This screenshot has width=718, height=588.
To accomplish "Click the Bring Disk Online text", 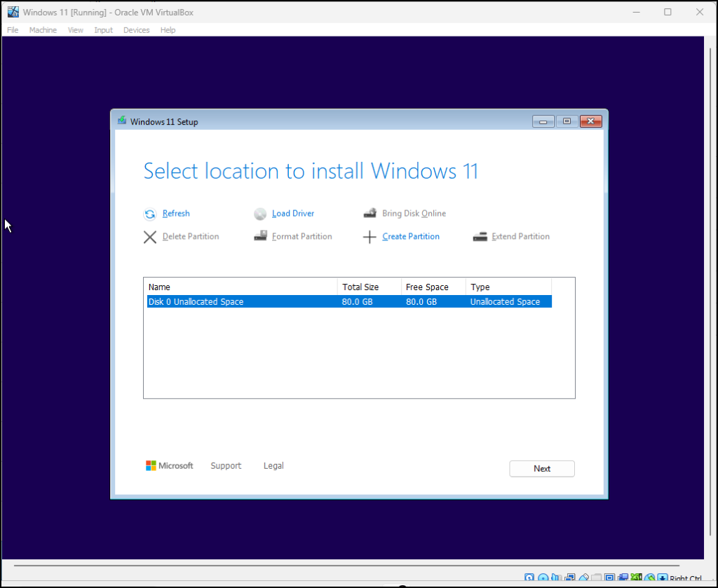I will pyautogui.click(x=414, y=213).
